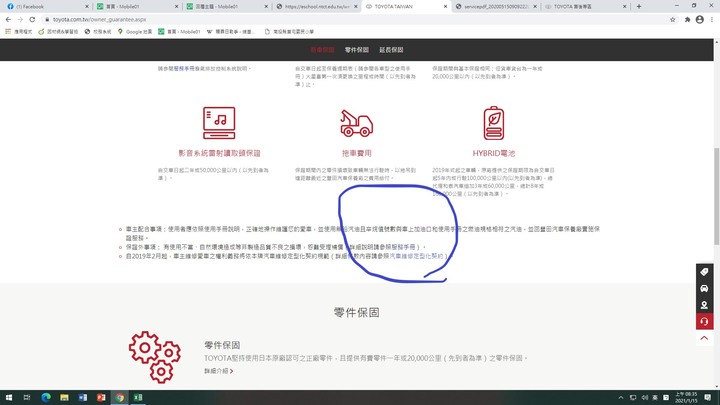Open the extensions puzzle icon
The width and height of the screenshot is (720, 405).
click(x=687, y=19)
